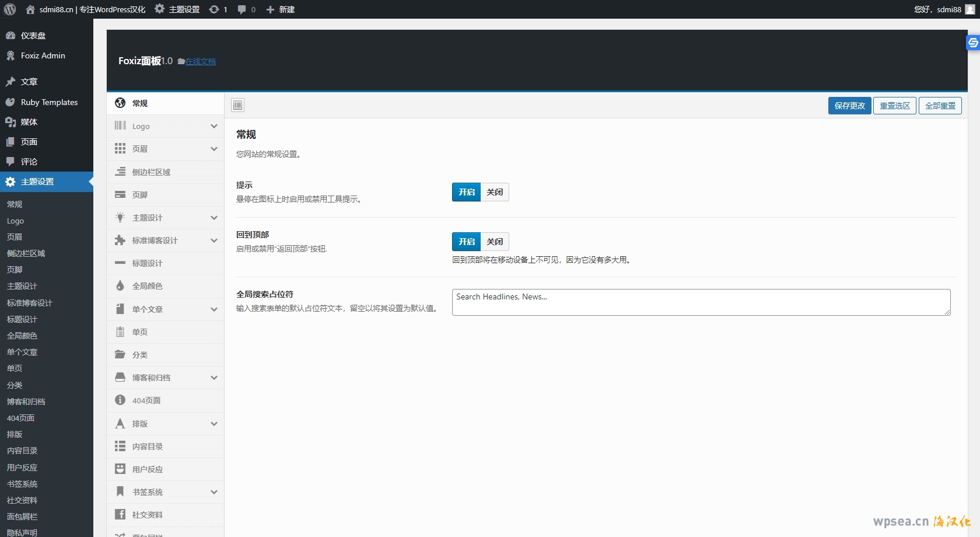Open 页面 in admin menu
This screenshot has height=537, width=980.
(x=47, y=142)
